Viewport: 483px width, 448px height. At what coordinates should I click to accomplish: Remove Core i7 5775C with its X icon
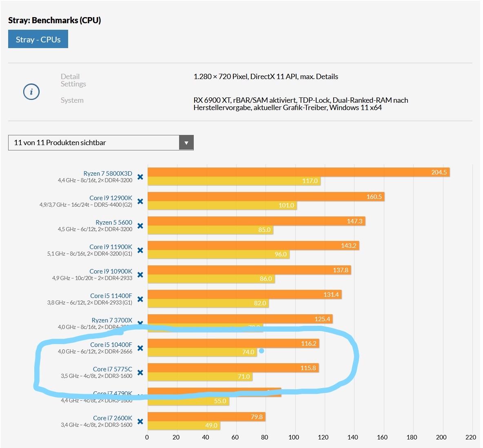(140, 373)
